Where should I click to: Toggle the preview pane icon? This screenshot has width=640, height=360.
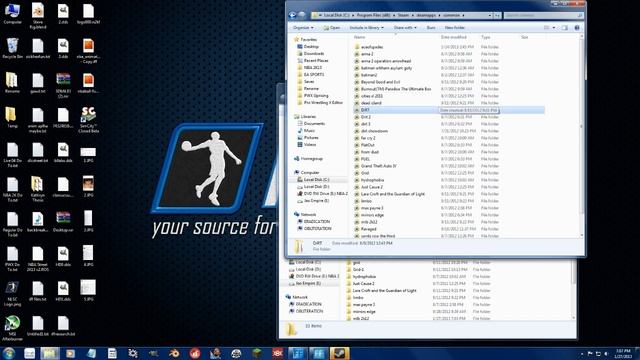click(x=565, y=28)
